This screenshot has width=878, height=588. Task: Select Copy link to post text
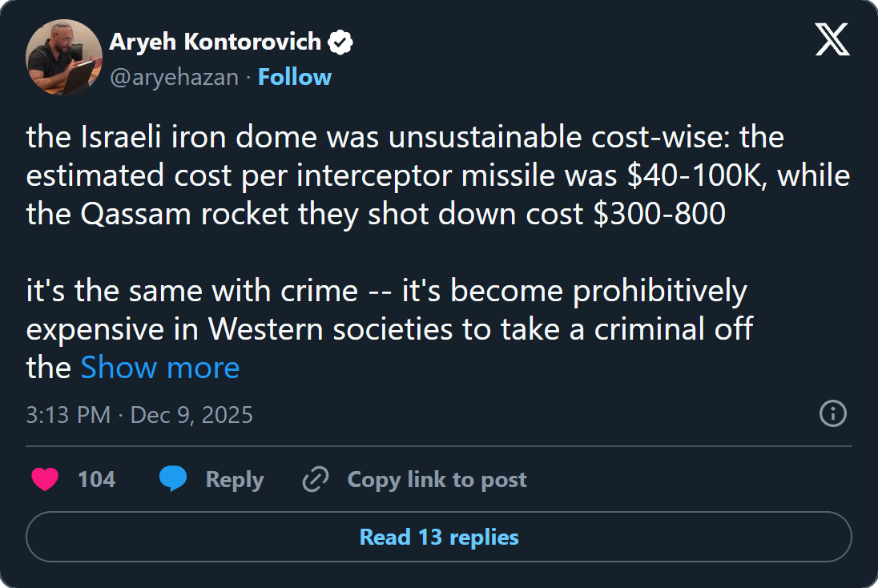[x=437, y=479]
